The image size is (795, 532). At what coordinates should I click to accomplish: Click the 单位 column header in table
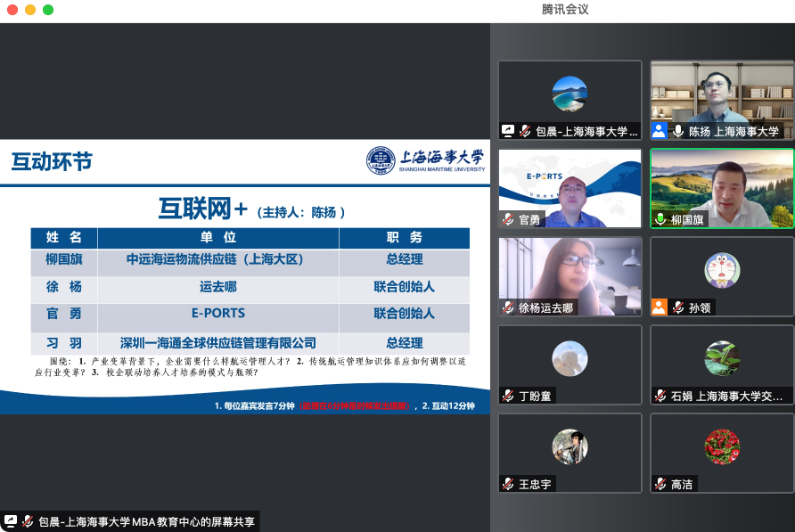[x=218, y=237]
